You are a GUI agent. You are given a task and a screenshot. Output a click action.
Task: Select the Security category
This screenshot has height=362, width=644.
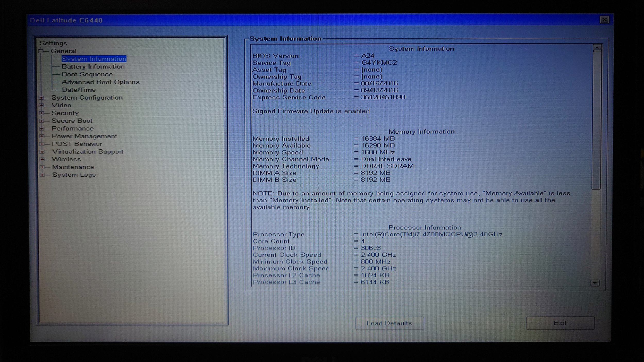pos(65,113)
